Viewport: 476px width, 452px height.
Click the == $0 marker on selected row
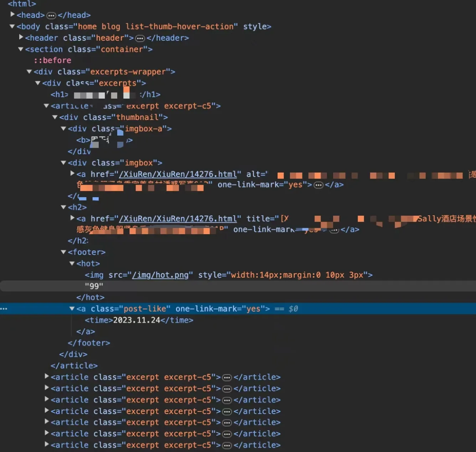click(286, 309)
